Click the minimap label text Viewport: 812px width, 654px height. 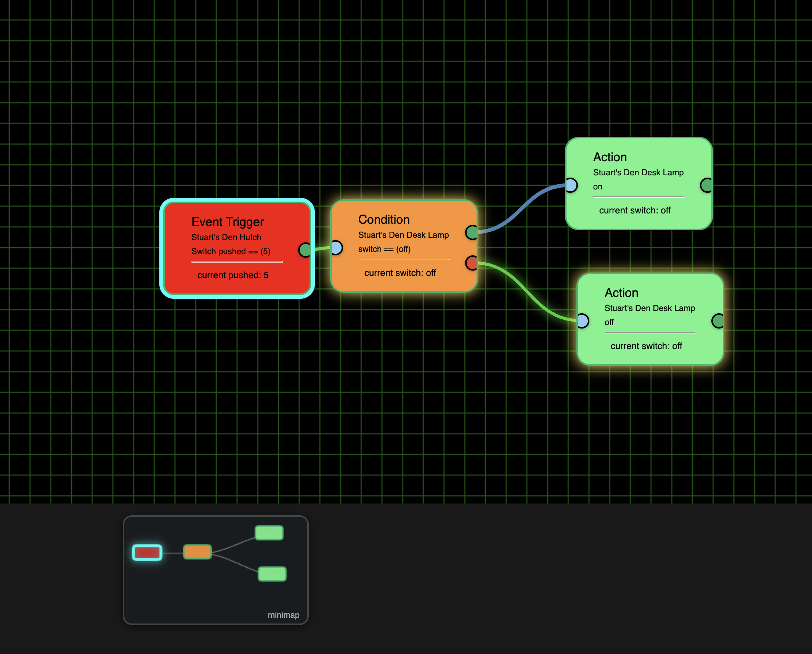[x=284, y=615]
